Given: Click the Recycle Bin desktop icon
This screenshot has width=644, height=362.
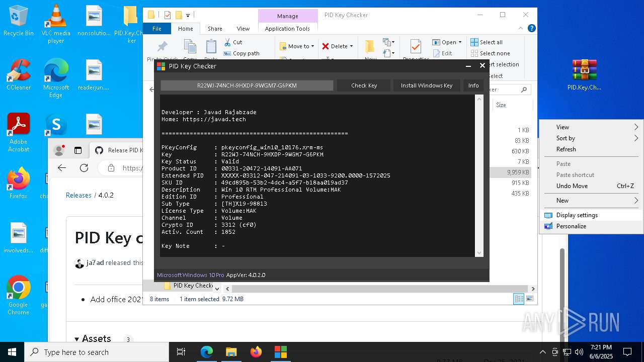Looking at the screenshot, I should click(19, 21).
